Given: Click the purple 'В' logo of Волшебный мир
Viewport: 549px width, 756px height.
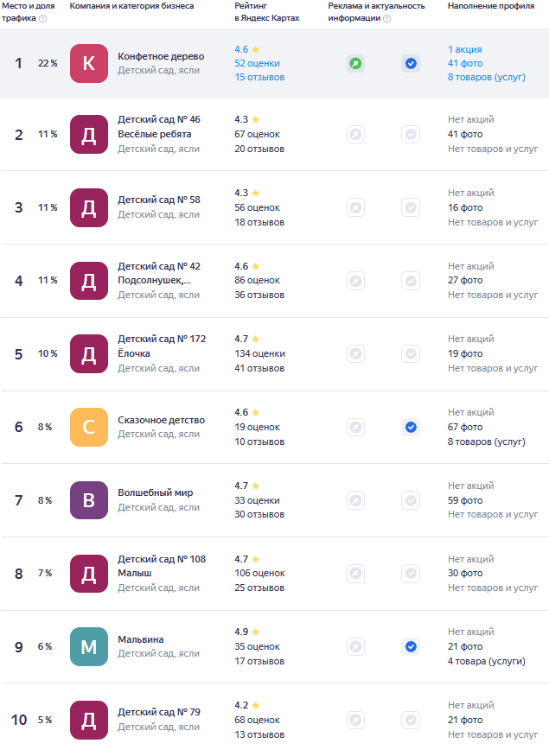Looking at the screenshot, I should (x=89, y=500).
